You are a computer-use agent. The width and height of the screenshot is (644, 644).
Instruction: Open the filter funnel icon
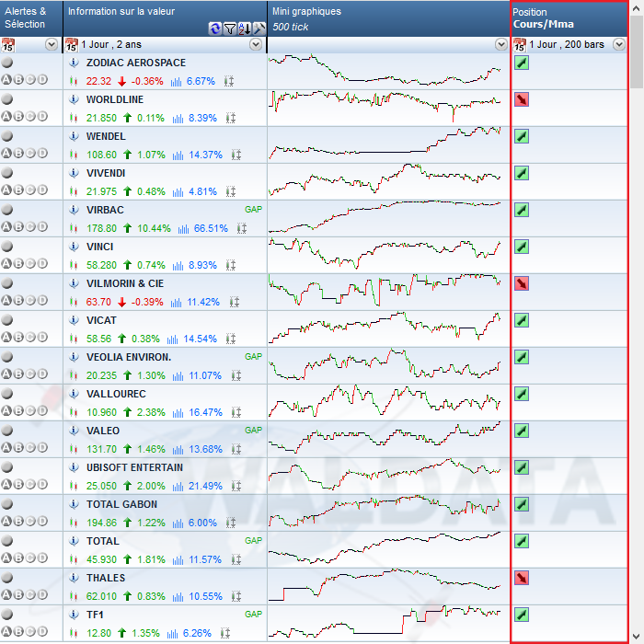230,29
